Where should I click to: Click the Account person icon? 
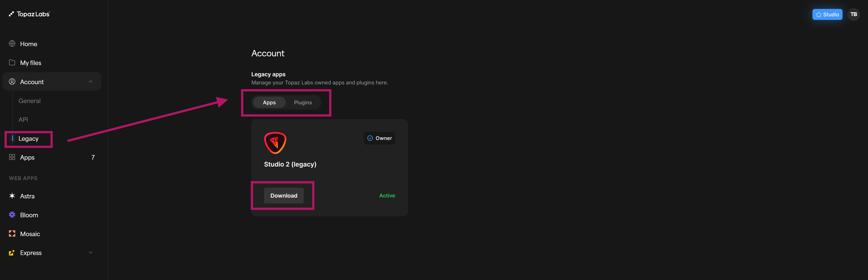click(12, 82)
